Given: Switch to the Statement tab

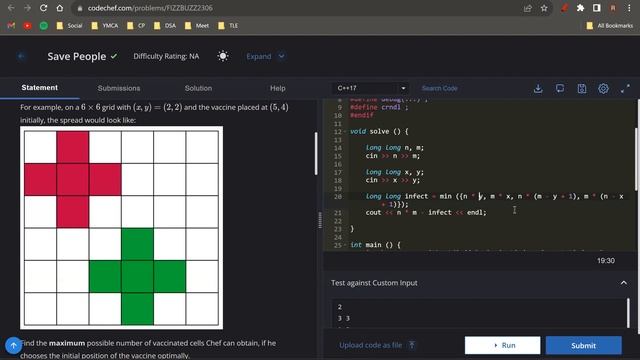Looking at the screenshot, I should pyautogui.click(x=40, y=88).
